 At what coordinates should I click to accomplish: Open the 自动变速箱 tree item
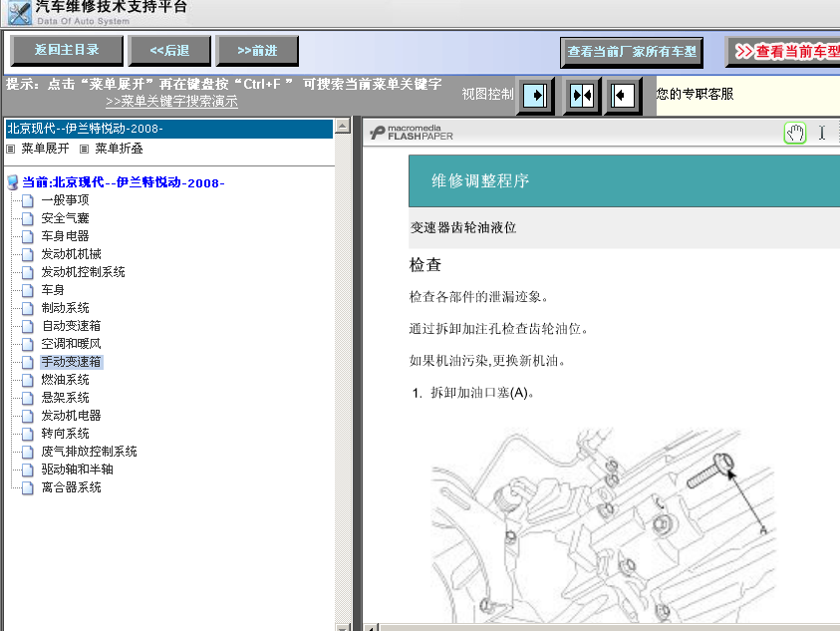pos(72,326)
